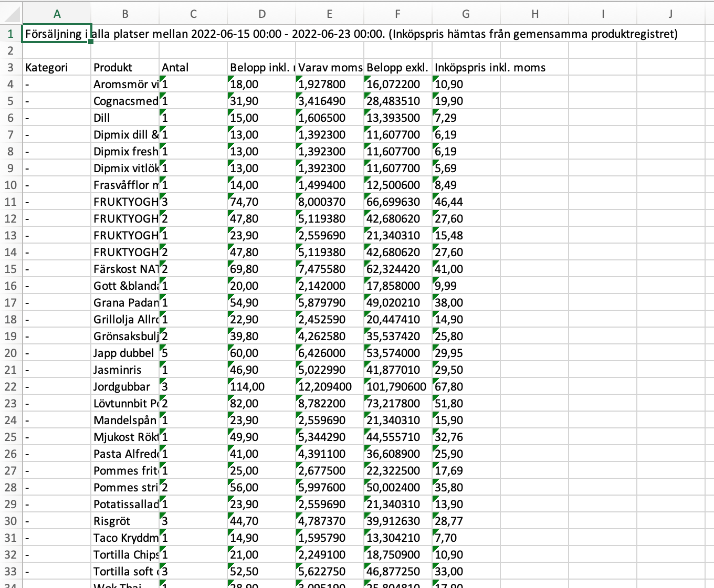The height and width of the screenshot is (588, 714).
Task: Select the Jordgubbar product cell
Action: tap(125, 386)
